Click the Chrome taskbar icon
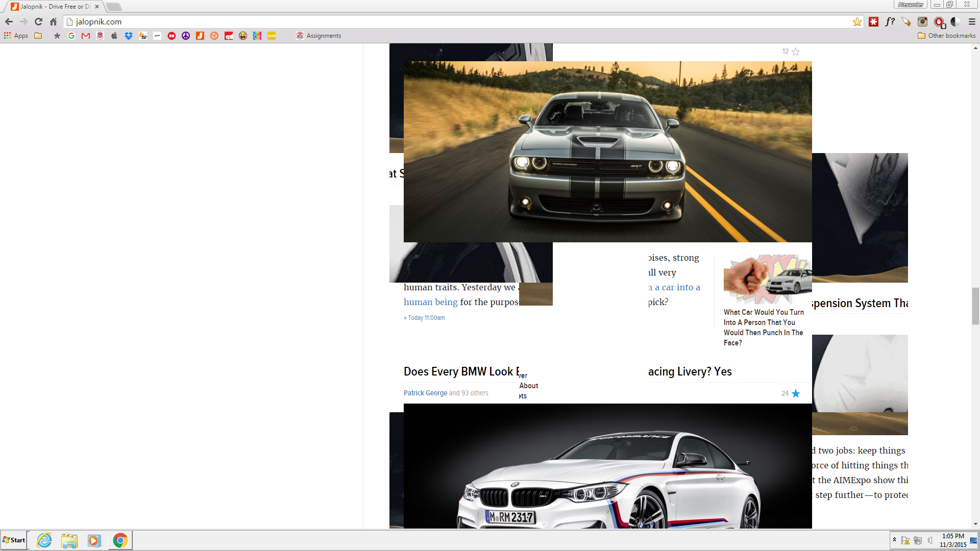Screen dimensions: 980x551 [120, 540]
